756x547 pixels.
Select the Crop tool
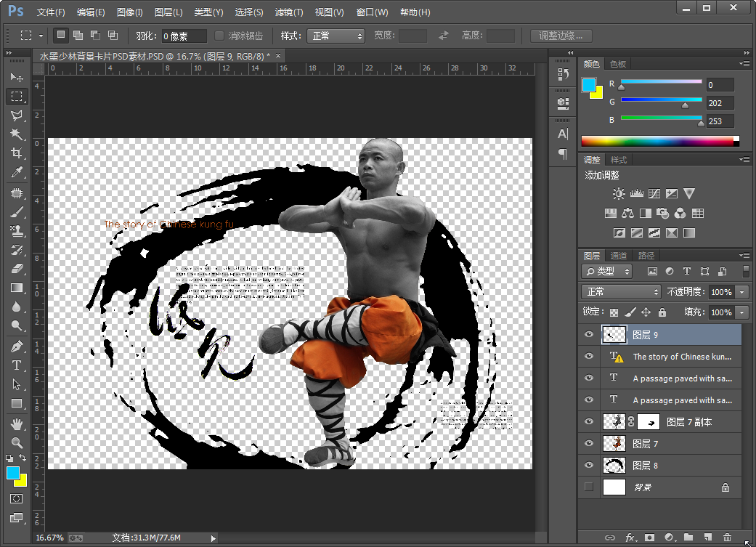[17, 153]
